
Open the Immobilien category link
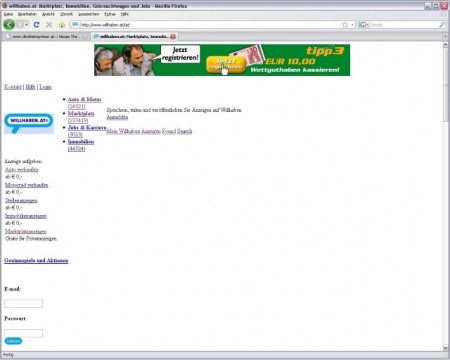point(81,142)
